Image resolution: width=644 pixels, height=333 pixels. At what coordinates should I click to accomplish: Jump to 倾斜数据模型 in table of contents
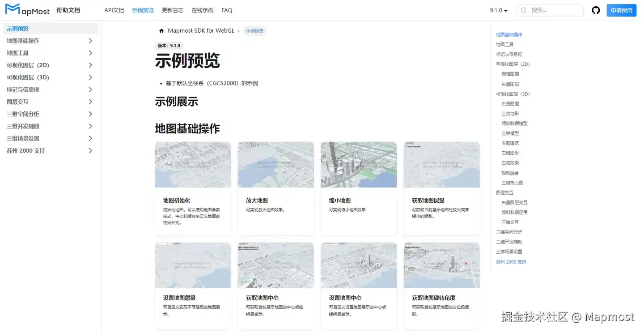pyautogui.click(x=514, y=124)
